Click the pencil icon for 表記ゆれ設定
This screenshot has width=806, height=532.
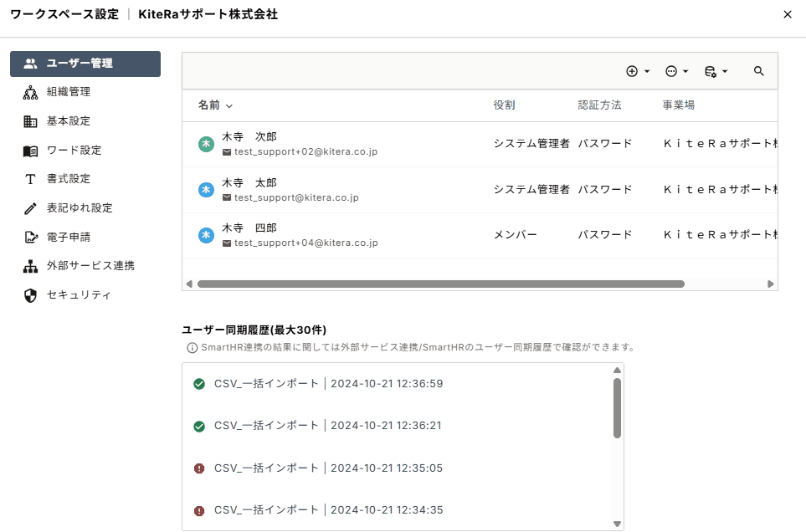tap(30, 208)
